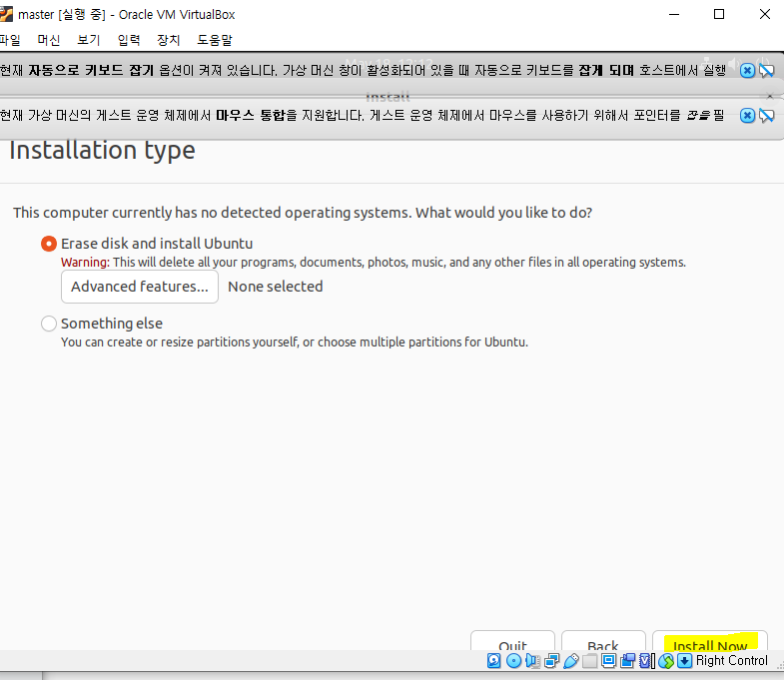Open the 장치 menu

pos(168,40)
